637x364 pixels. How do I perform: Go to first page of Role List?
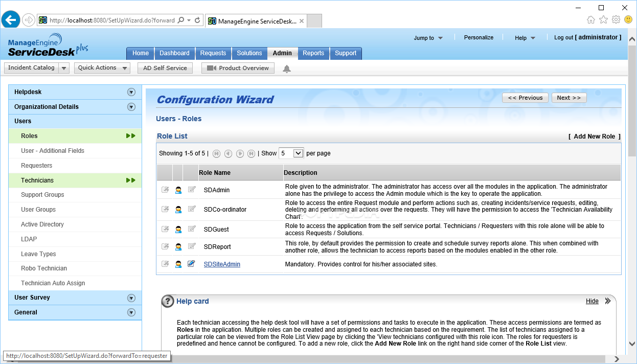(216, 153)
